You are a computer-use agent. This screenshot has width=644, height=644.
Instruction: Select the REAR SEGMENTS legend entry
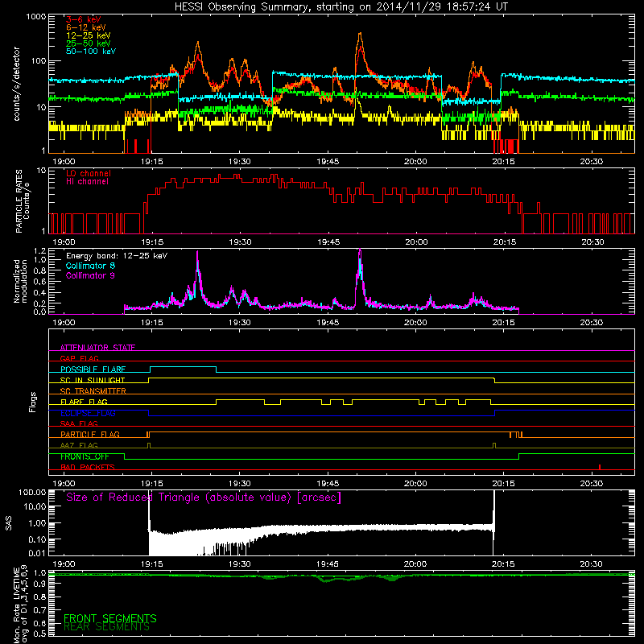point(106,626)
